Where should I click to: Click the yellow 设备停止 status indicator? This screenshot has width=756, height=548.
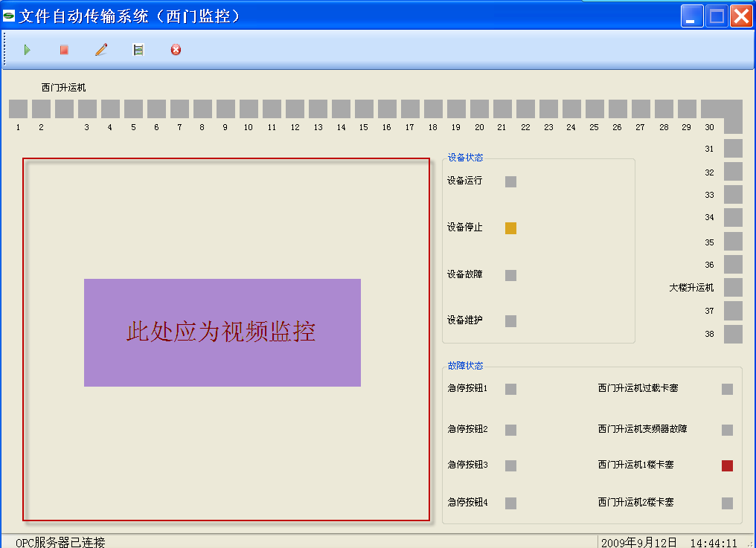(511, 228)
